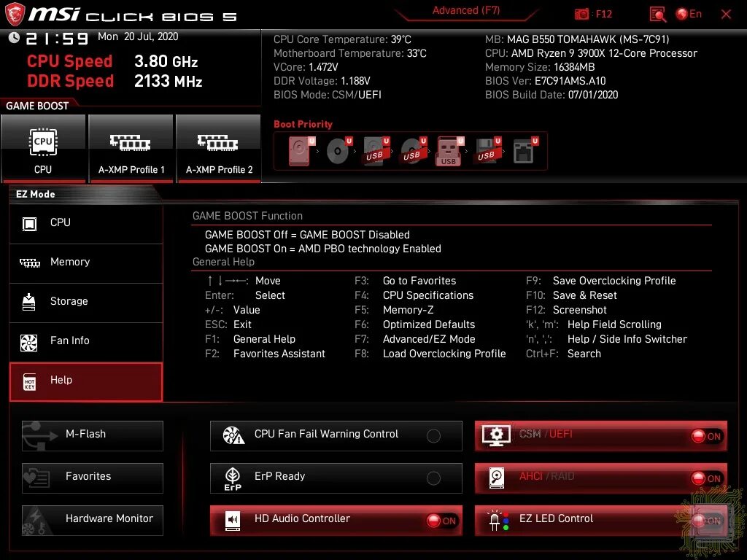Click the fan warning icon
This screenshot has width=747, height=560.
point(233,435)
